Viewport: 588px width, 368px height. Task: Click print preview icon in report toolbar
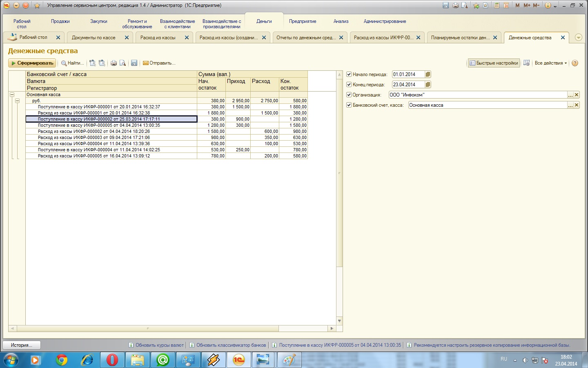pyautogui.click(x=122, y=63)
